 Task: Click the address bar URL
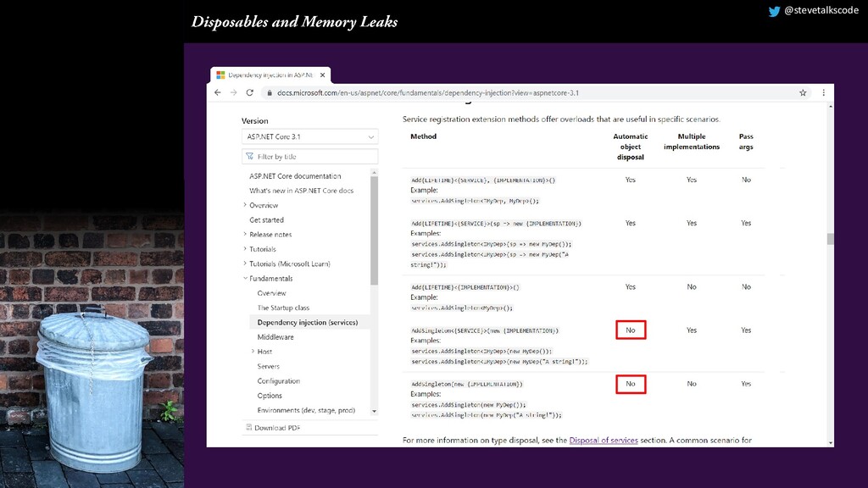tap(428, 93)
